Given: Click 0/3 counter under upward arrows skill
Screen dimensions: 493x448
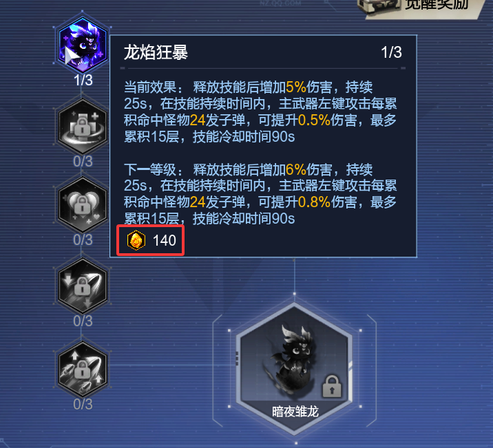Looking at the screenshot, I should [x=83, y=405].
